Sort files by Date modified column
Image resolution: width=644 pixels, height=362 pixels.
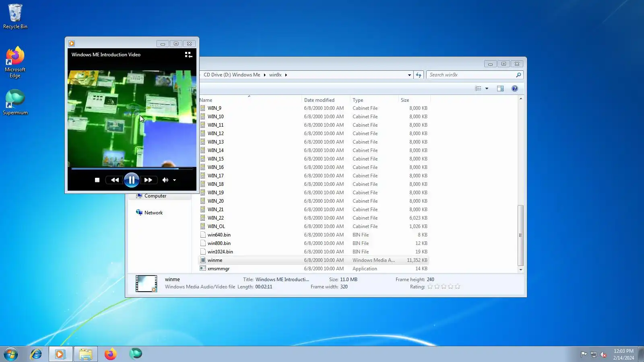click(x=326, y=100)
